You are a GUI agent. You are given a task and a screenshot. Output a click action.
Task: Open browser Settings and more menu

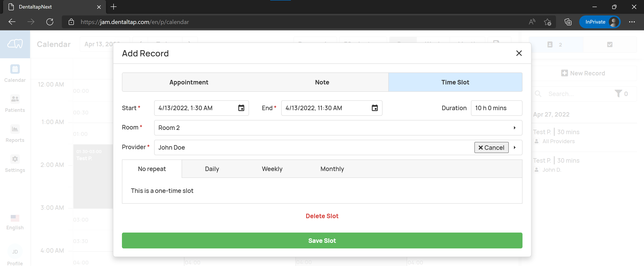632,22
